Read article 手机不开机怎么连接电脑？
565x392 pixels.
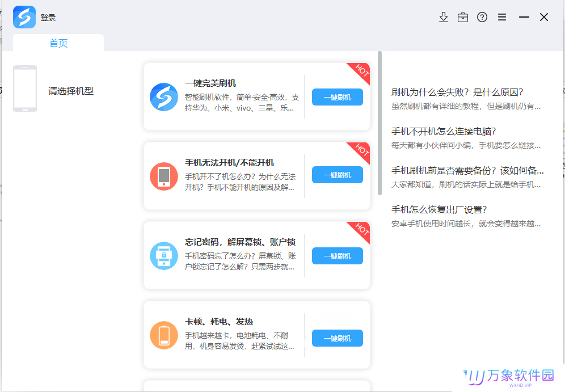(444, 131)
